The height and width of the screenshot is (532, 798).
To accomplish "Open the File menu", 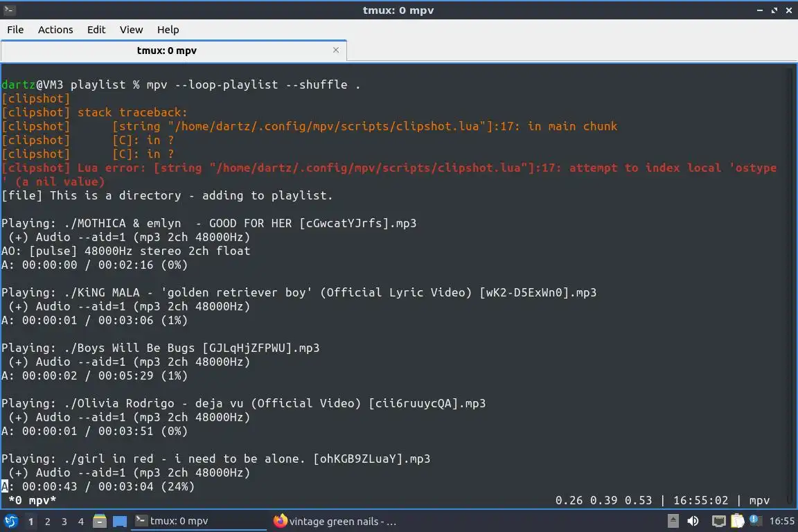I will (15, 30).
